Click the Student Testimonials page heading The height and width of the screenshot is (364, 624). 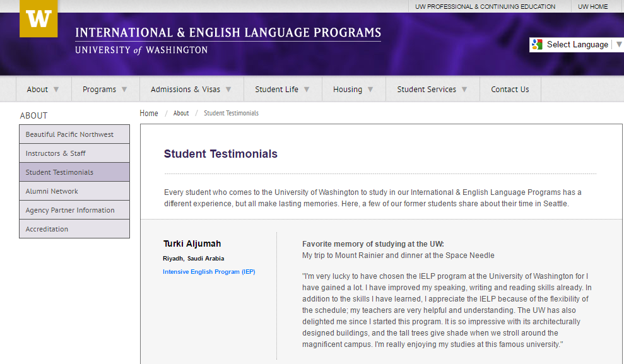coord(220,154)
